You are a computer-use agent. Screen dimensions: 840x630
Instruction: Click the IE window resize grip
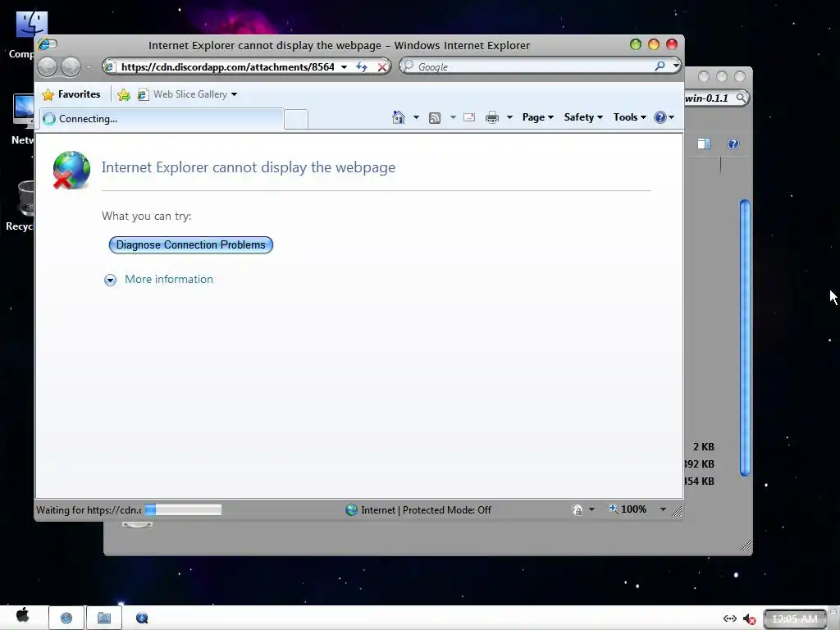pos(677,512)
